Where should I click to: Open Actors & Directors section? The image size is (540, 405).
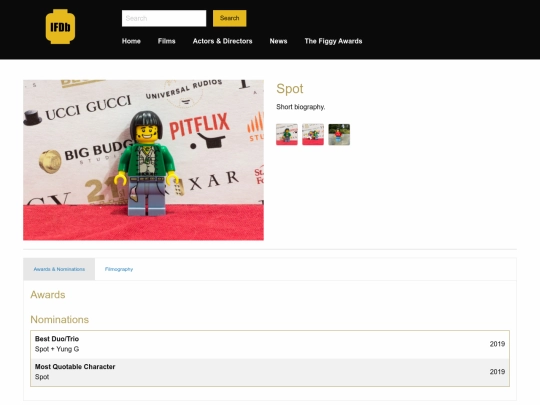[222, 41]
